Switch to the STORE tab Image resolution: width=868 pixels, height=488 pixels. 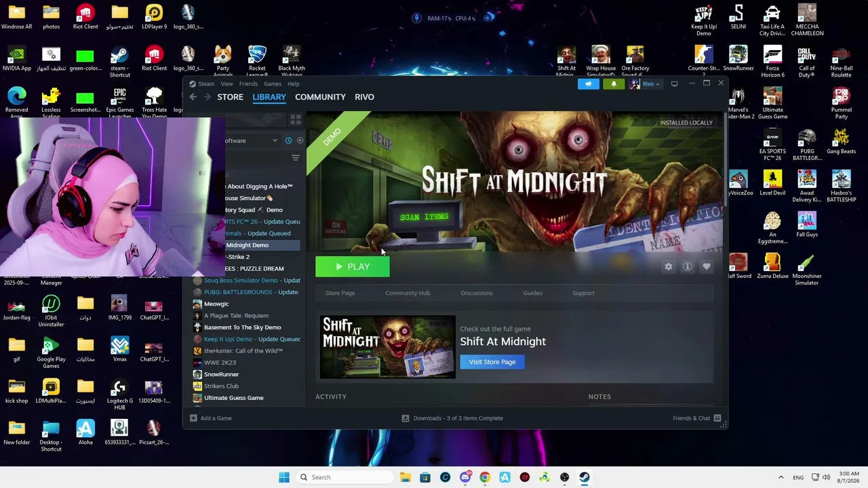coord(230,97)
